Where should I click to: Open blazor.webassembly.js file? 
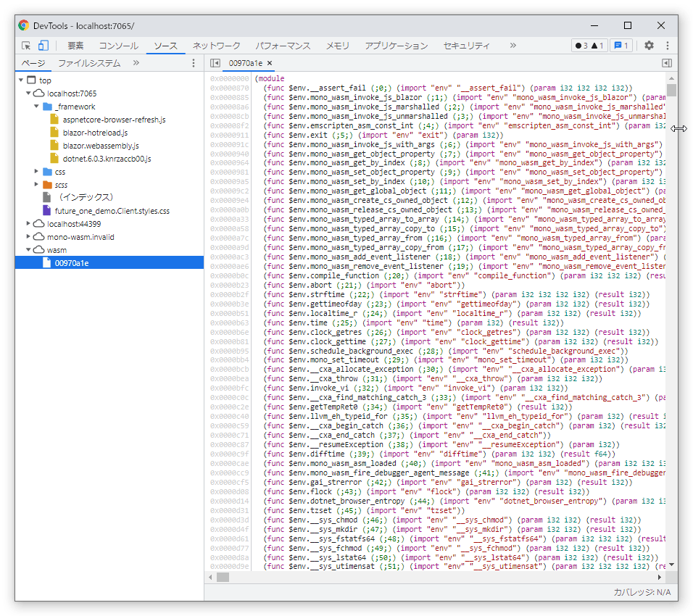point(101,146)
